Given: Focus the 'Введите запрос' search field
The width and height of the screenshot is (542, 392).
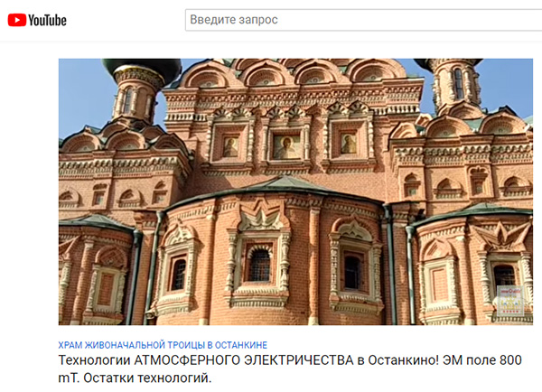Looking at the screenshot, I should point(363,20).
